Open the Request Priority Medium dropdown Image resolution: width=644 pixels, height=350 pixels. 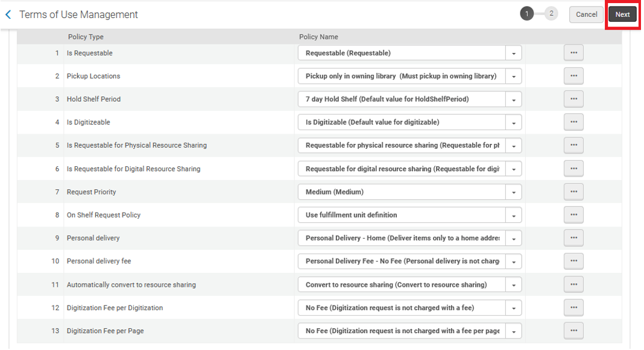click(x=513, y=192)
